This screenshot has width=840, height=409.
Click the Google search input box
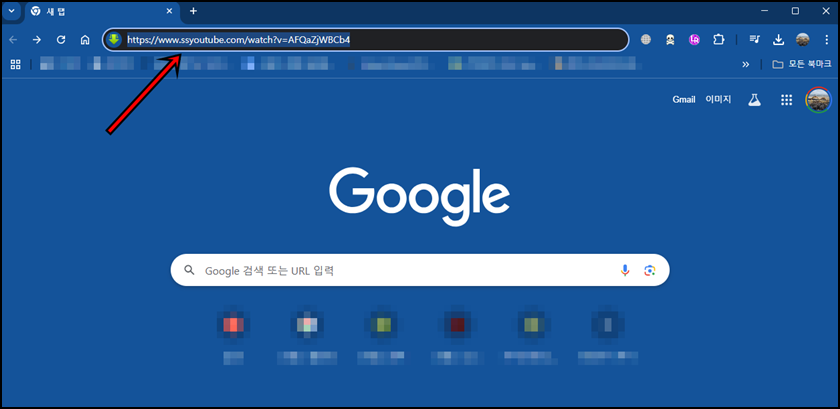(420, 270)
